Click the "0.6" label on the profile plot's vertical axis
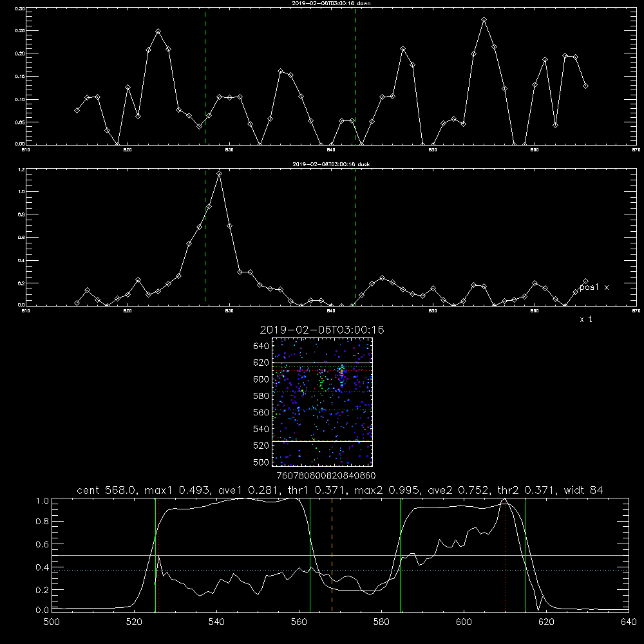The width and height of the screenshot is (644, 644). click(x=43, y=544)
